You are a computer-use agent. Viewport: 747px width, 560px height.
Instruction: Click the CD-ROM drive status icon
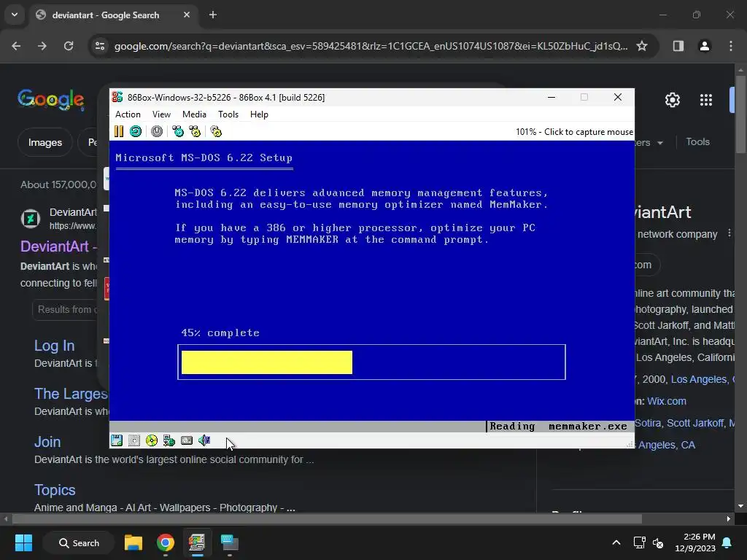click(x=152, y=440)
